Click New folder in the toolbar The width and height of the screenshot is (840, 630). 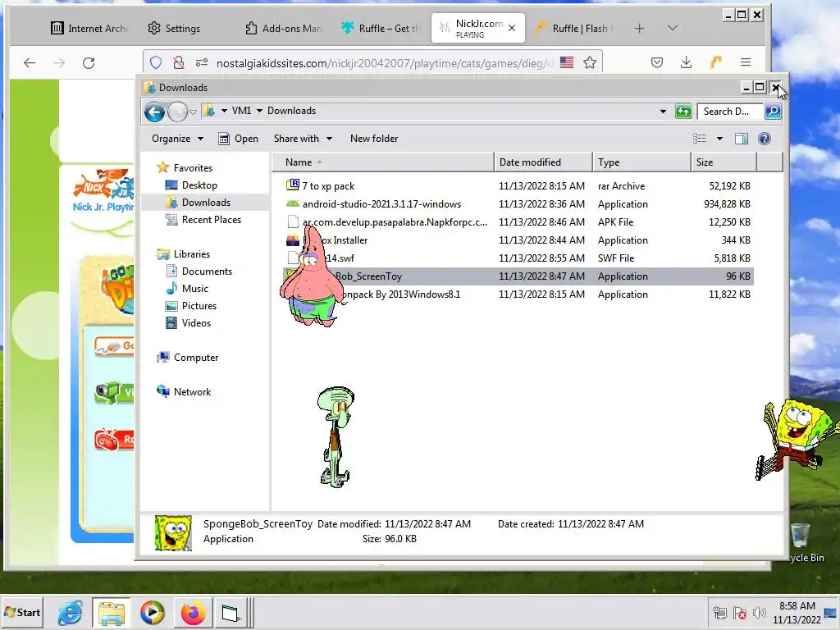pyautogui.click(x=374, y=139)
